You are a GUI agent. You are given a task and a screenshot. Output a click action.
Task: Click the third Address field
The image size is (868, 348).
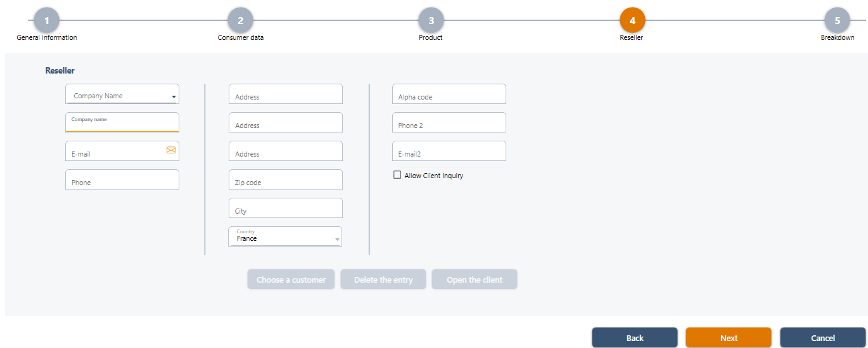pos(286,151)
